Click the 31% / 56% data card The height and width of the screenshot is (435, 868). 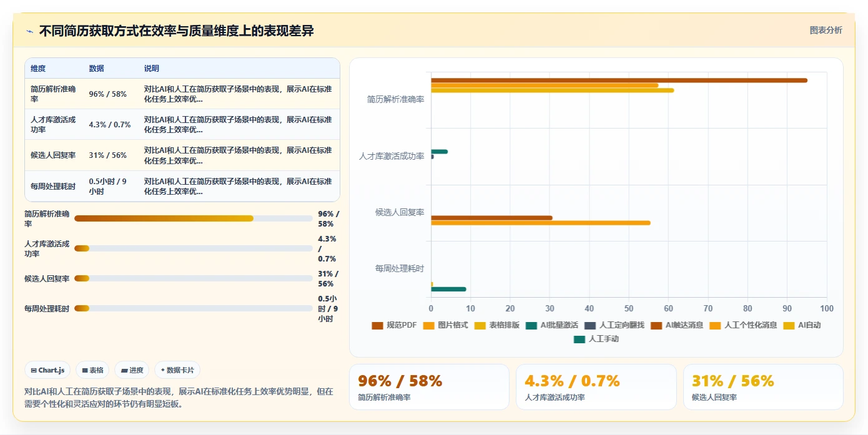pyautogui.click(x=763, y=387)
